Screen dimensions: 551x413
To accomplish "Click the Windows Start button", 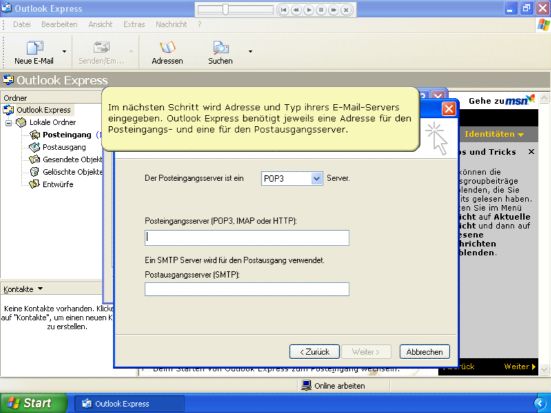I will pyautogui.click(x=34, y=403).
